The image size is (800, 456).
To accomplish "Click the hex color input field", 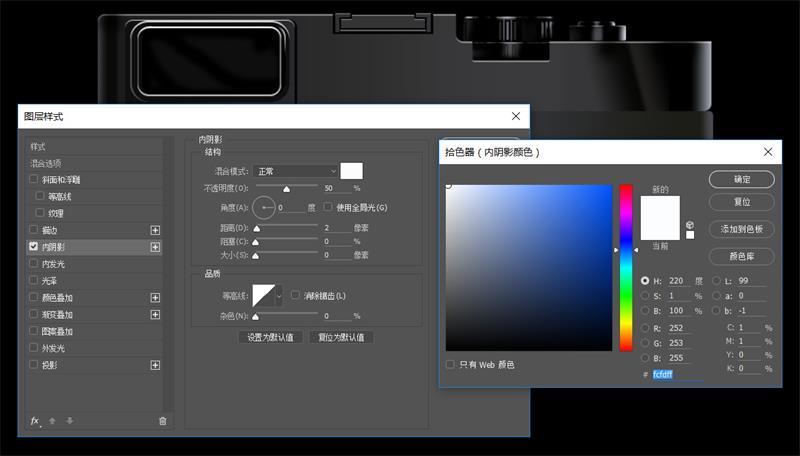I will click(x=678, y=374).
